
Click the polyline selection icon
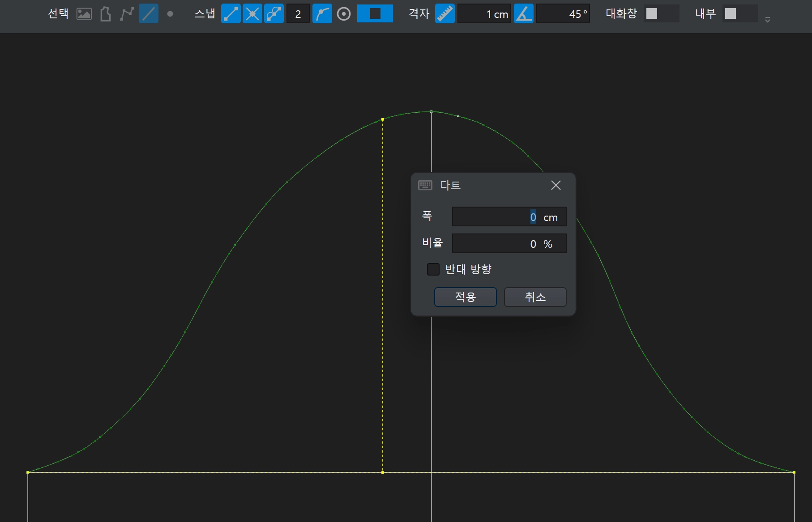[127, 14]
